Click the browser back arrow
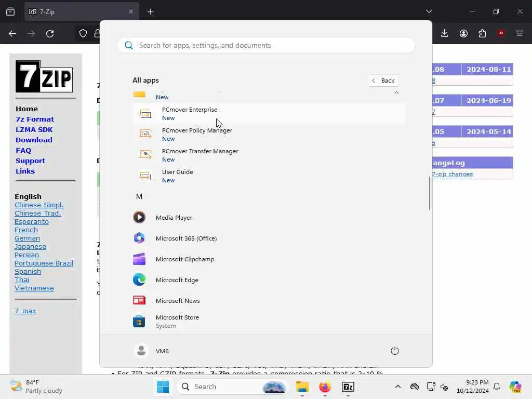 coord(12,34)
